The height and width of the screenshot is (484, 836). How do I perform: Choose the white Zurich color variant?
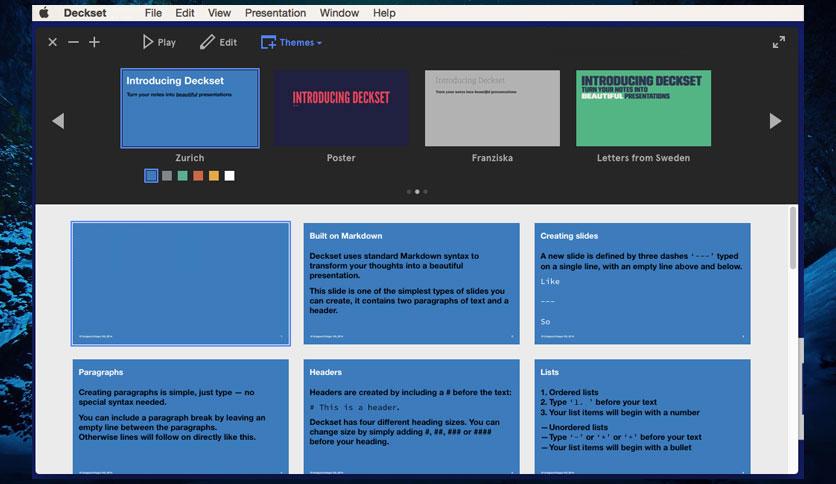click(229, 176)
